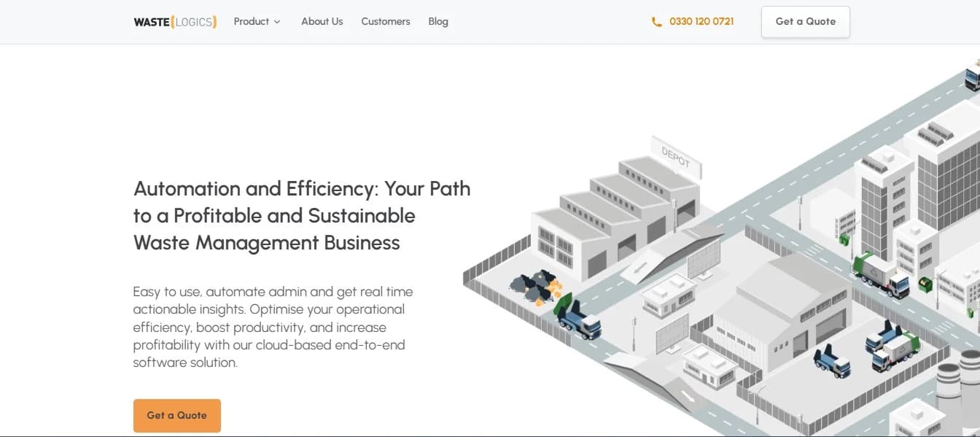Click the Automation and Efficiency headline
The height and width of the screenshot is (437, 980).
tap(302, 215)
